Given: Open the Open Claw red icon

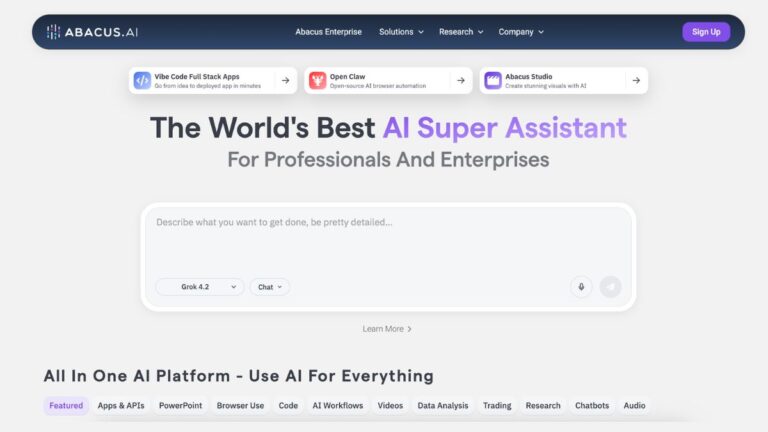Looking at the screenshot, I should click(x=317, y=80).
